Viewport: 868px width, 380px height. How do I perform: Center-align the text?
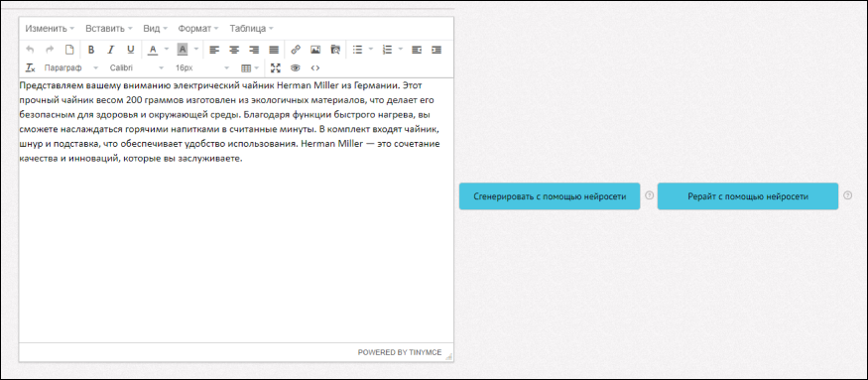pos(234,50)
